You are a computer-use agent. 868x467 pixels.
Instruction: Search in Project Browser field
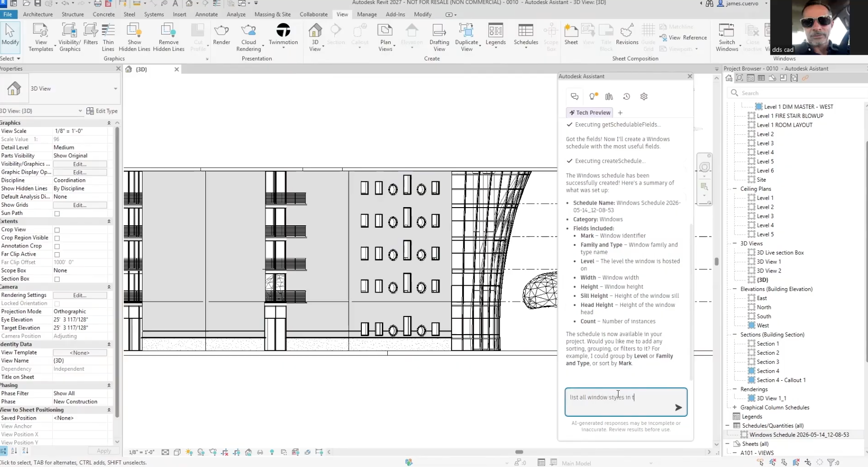[x=799, y=93]
